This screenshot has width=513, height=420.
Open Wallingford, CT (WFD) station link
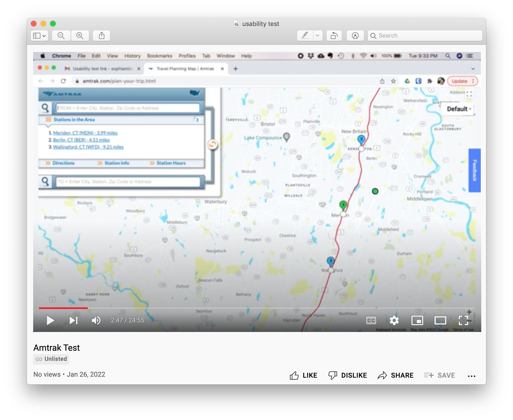pos(88,147)
